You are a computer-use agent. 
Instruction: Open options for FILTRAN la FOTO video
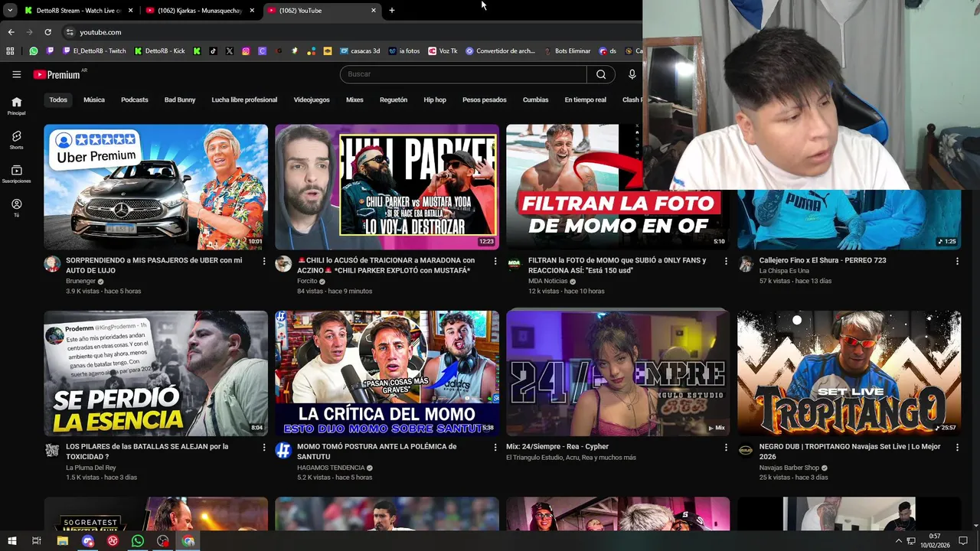point(727,261)
